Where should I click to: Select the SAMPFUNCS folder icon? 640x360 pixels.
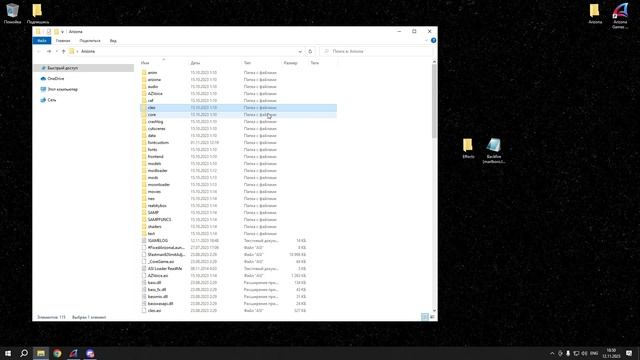(x=144, y=220)
